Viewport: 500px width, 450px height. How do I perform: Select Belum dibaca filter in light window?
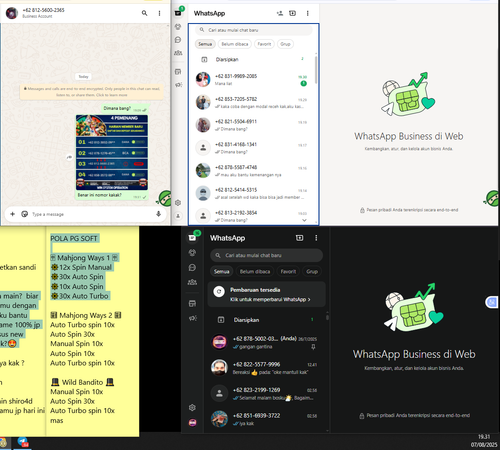[235, 44]
